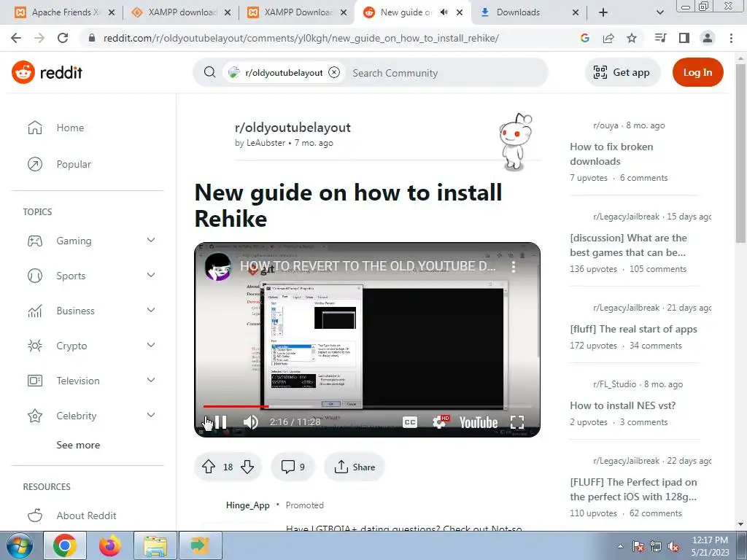Open r/oldyoutubelayout community link above post
Screen dimensions: 747x560
point(293,127)
